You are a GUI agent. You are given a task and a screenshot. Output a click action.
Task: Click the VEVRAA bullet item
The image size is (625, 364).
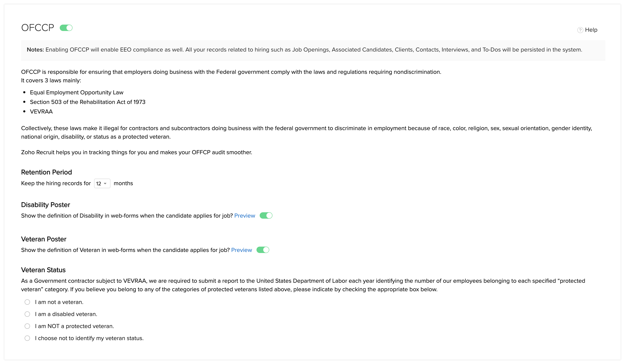coord(41,112)
